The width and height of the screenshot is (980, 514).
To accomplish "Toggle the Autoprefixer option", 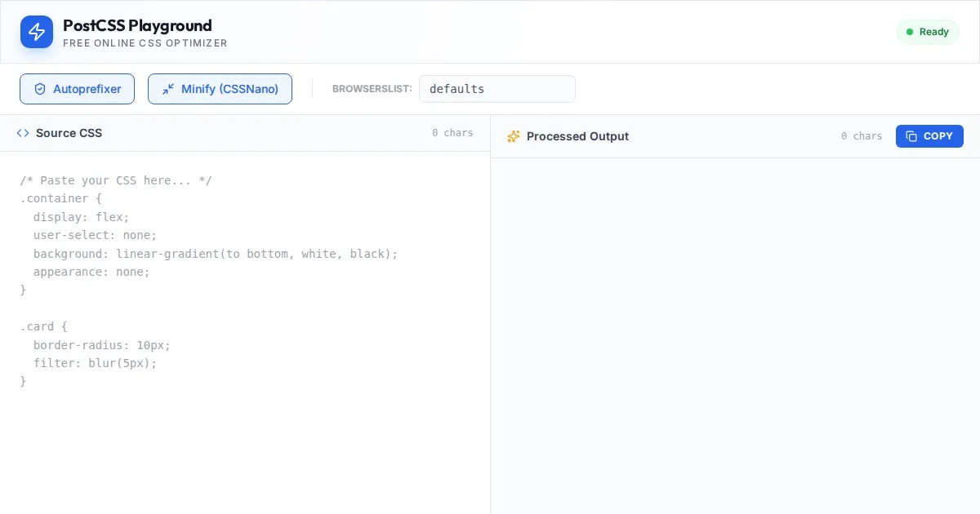I will coord(77,89).
